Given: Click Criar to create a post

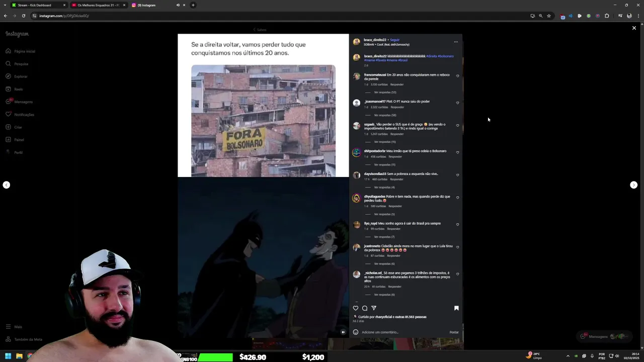Looking at the screenshot, I should click(14, 127).
